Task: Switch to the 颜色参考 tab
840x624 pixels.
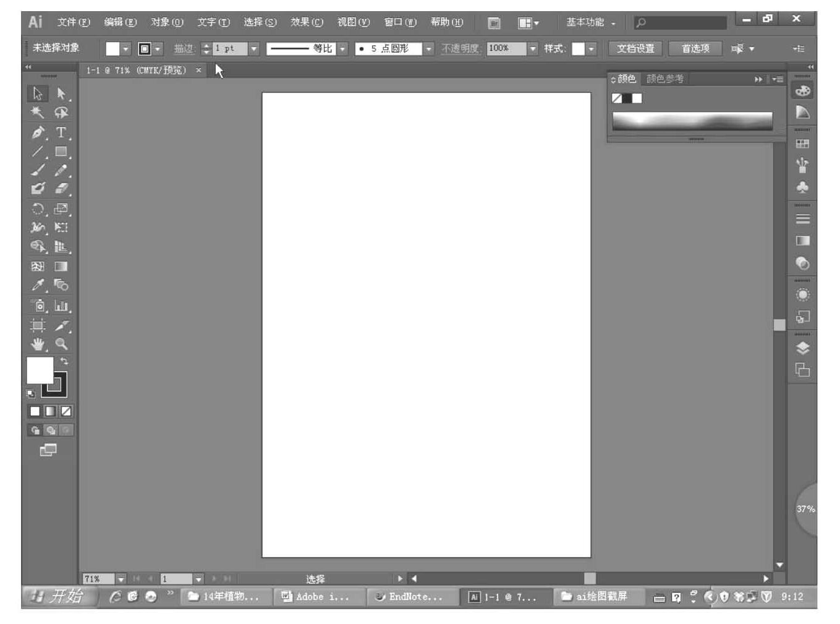Action: click(665, 79)
